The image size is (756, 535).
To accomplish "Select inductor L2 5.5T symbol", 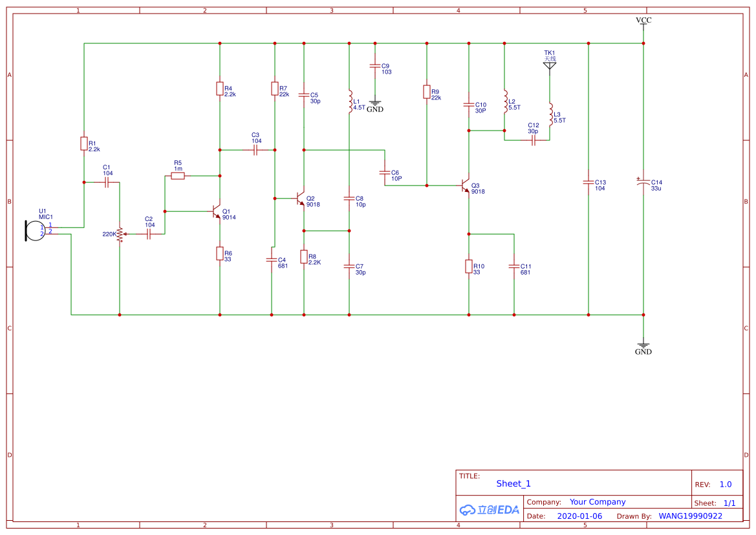I will pos(505,101).
